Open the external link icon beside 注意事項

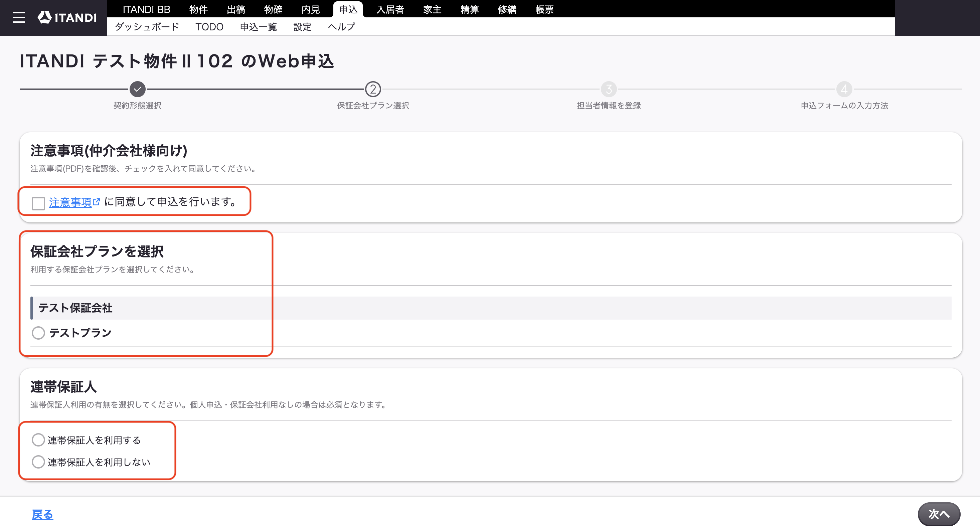97,202
